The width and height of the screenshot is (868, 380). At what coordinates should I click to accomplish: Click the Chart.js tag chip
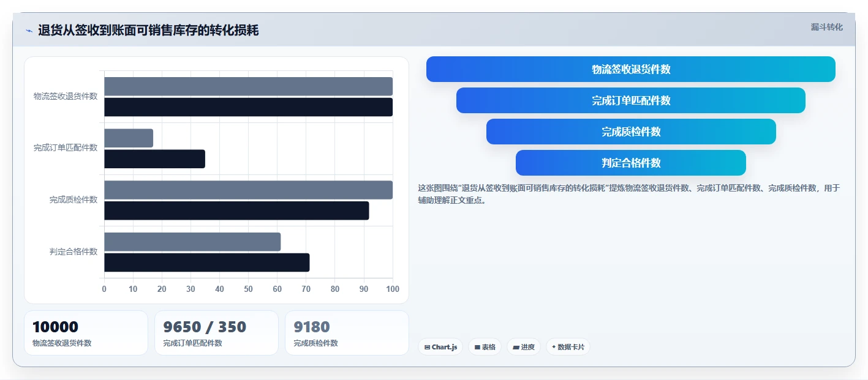point(440,347)
